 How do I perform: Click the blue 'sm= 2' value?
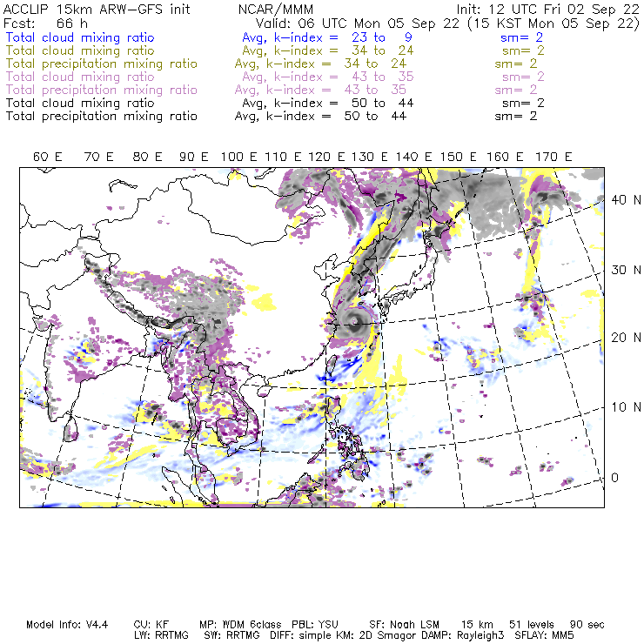click(x=521, y=37)
